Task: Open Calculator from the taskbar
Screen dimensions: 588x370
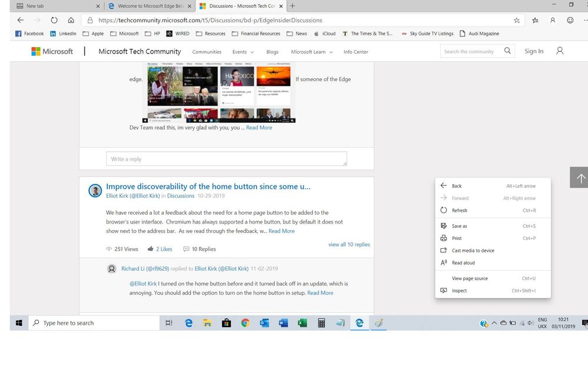Action: pos(321,323)
